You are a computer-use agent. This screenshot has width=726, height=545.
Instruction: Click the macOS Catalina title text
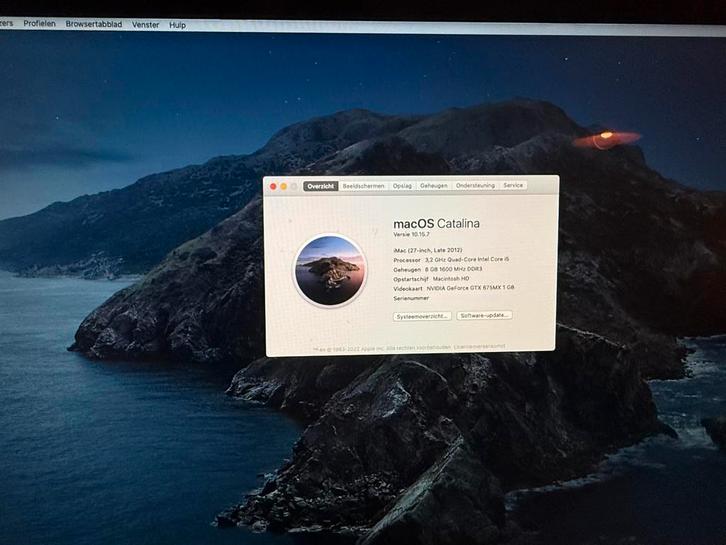click(436, 222)
